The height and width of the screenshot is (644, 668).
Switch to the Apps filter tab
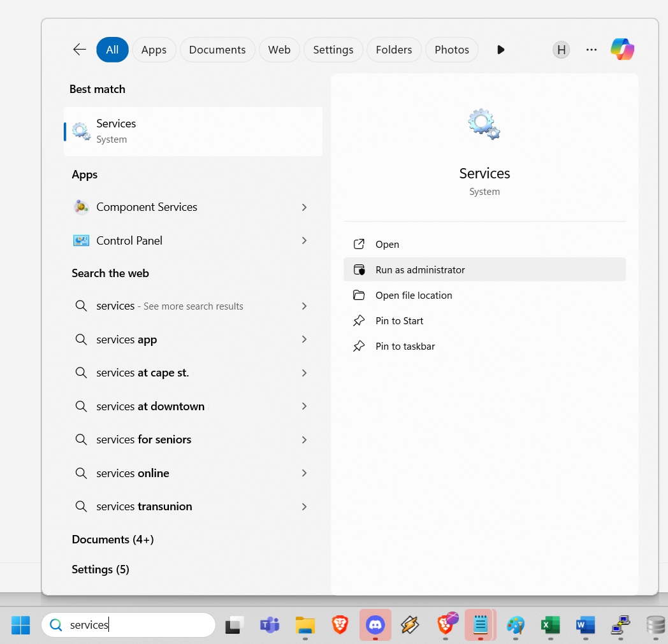click(x=154, y=50)
